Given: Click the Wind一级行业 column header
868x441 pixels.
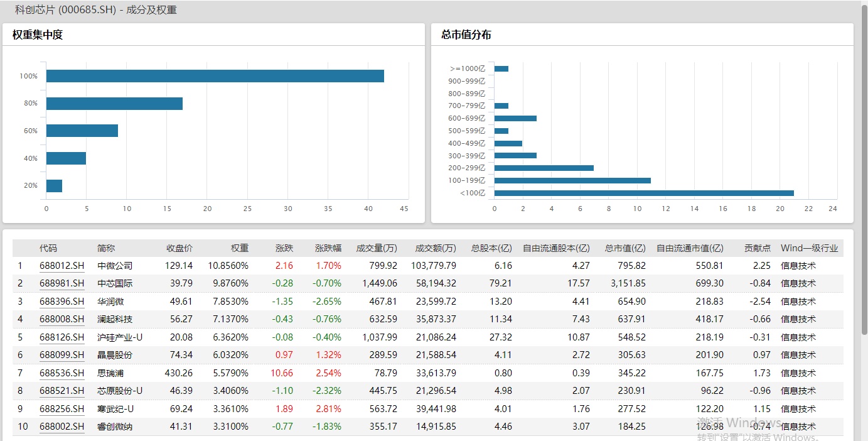Looking at the screenshot, I should point(809,248).
